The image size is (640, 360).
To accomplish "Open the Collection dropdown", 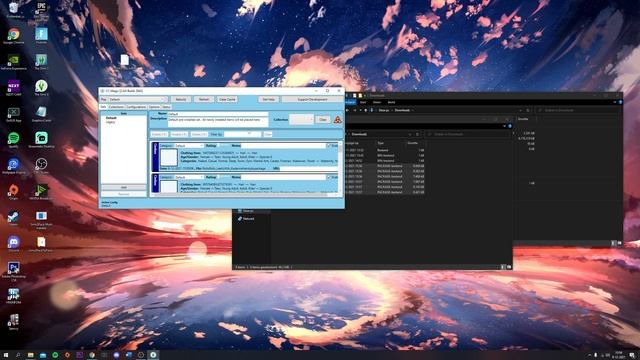I will pos(301,120).
